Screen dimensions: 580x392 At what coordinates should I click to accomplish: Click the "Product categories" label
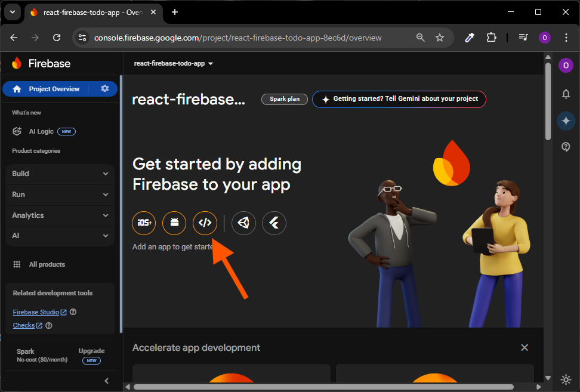pos(36,151)
